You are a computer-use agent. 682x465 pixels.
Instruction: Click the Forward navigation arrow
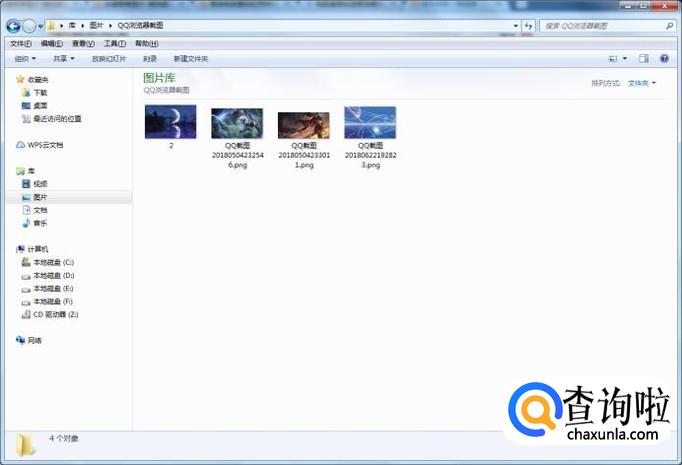29,26
